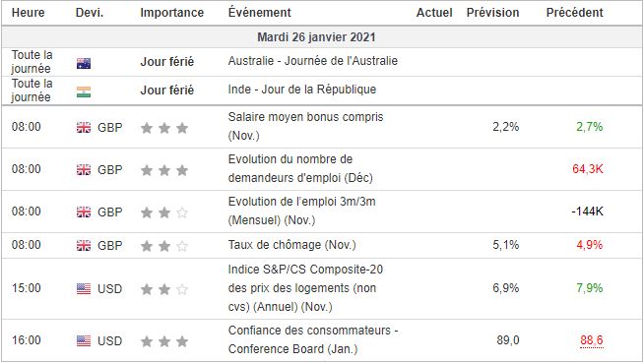The image size is (644, 363).
Task: Click US flag in S&P/CS Composite-20 row
Action: point(84,289)
